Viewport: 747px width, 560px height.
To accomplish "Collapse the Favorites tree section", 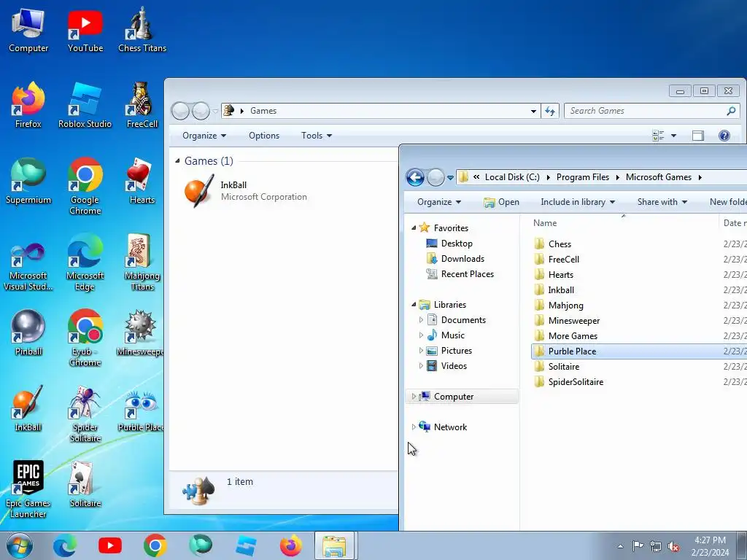I will [x=414, y=228].
